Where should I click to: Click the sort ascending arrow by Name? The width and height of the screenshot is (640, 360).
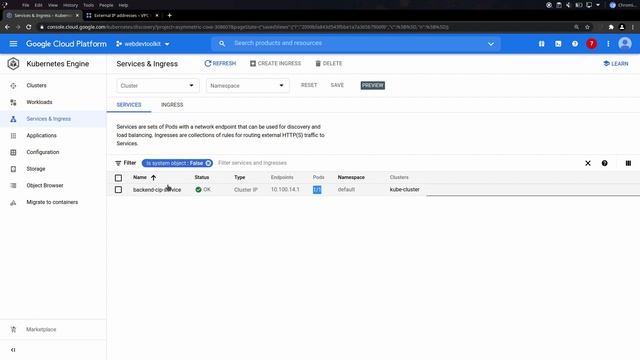153,178
